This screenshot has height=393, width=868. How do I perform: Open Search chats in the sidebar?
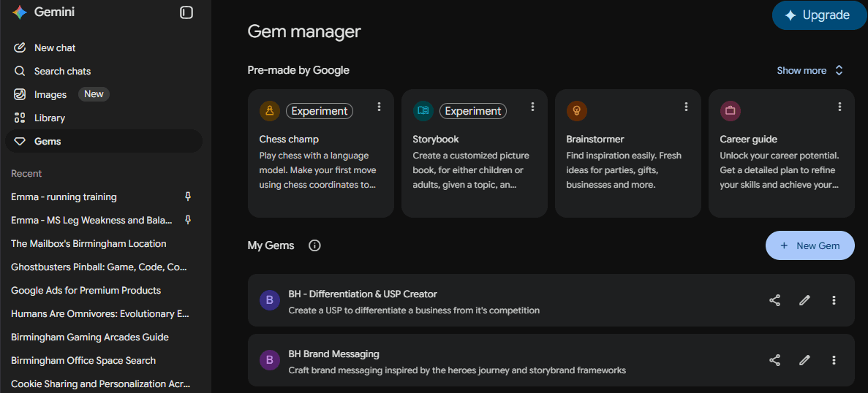tap(104, 72)
